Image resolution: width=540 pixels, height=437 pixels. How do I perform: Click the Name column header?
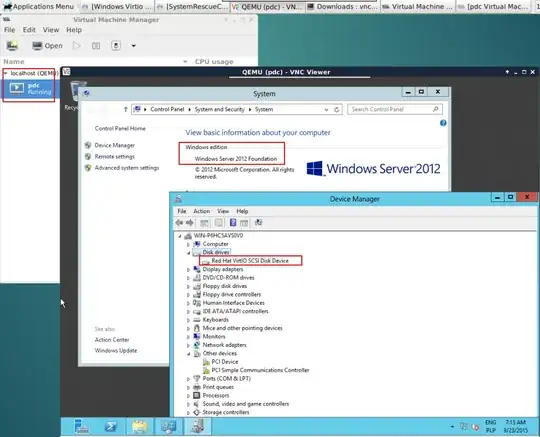tap(14, 62)
